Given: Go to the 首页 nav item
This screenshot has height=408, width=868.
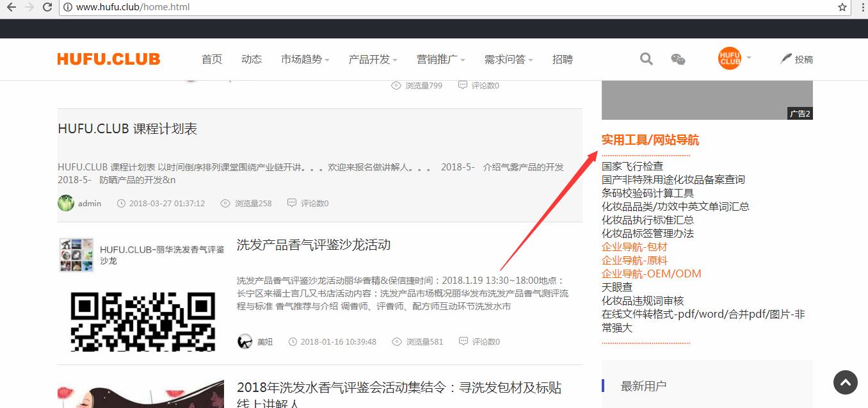Looking at the screenshot, I should coord(212,60).
